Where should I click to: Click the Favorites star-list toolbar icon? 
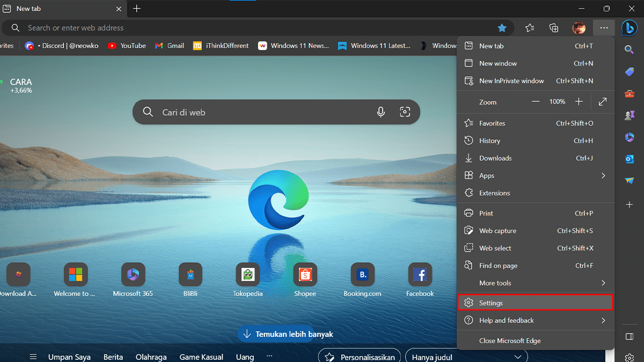[530, 28]
